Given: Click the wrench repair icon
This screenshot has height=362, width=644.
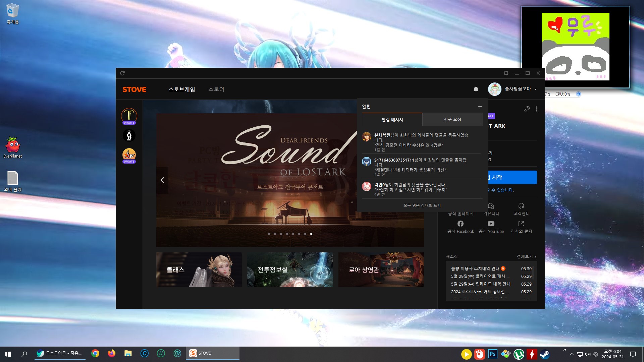Looking at the screenshot, I should [x=527, y=109].
